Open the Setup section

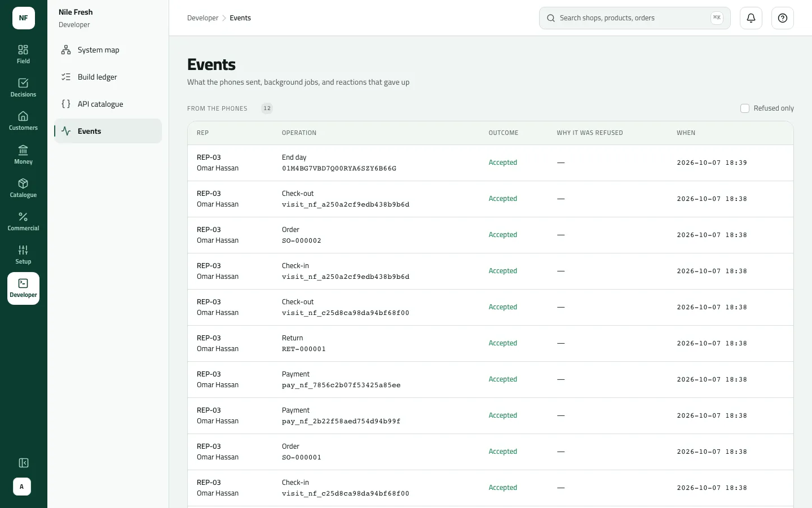(23, 255)
